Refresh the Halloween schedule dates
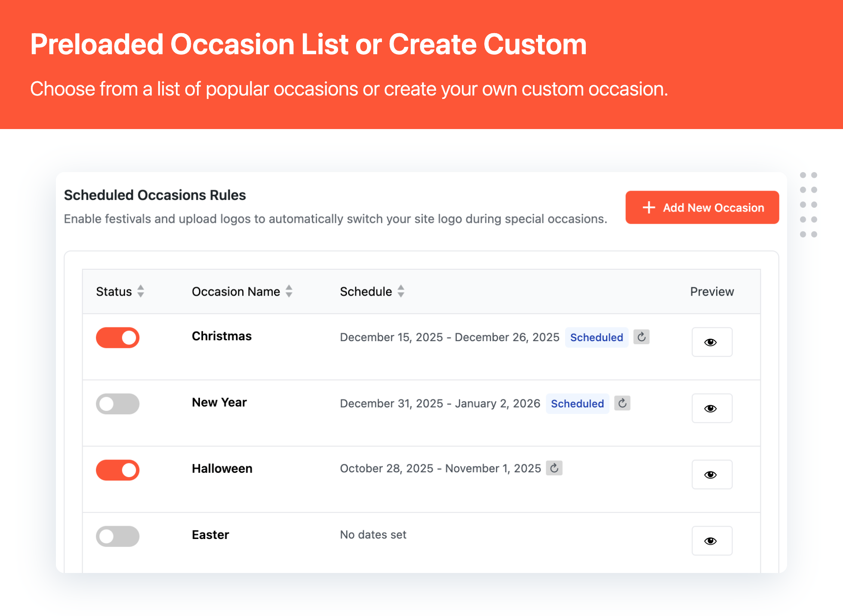843x616 pixels. pyautogui.click(x=554, y=468)
